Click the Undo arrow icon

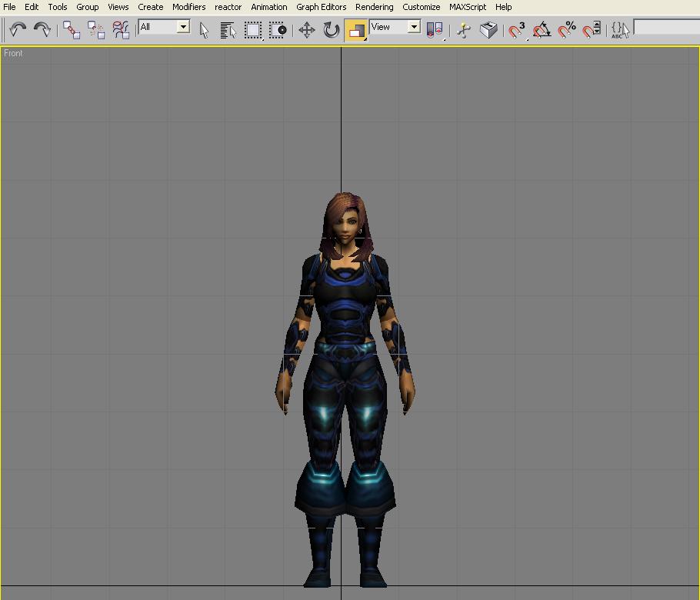coord(18,30)
